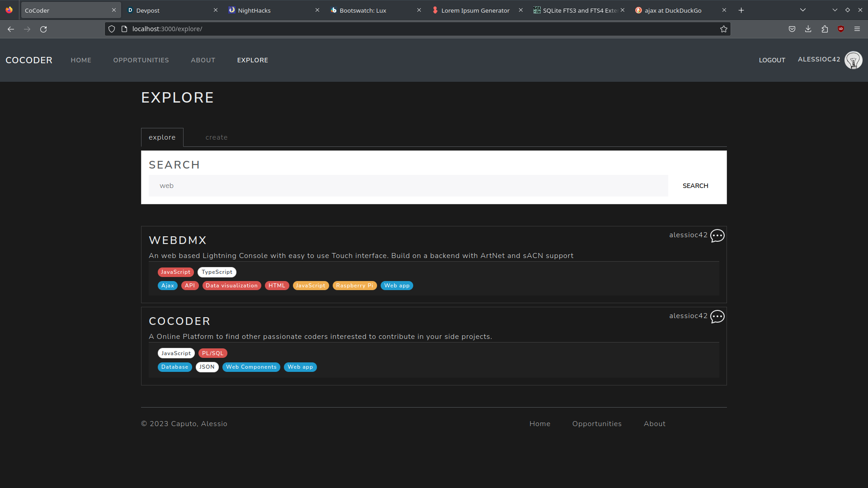868x488 pixels.
Task: Open the browser downloads icon
Action: coord(808,29)
